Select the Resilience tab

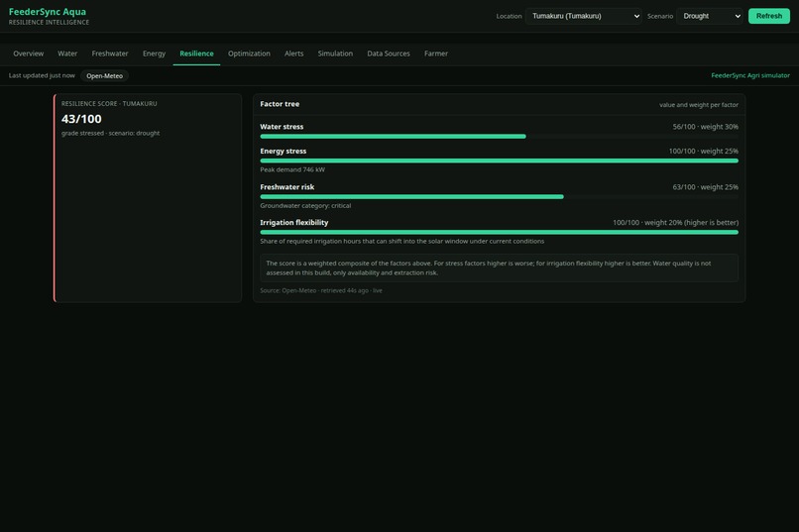(196, 53)
